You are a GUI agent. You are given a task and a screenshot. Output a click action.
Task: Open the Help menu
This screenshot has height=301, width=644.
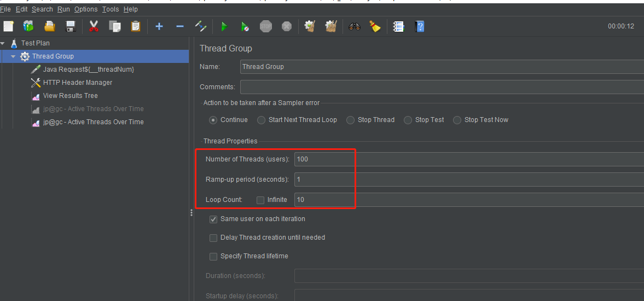131,9
